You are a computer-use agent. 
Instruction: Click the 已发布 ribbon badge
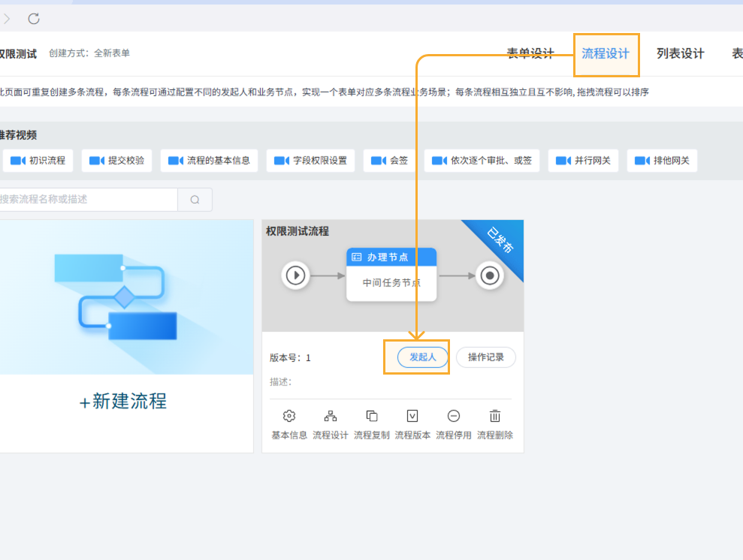[x=500, y=240]
